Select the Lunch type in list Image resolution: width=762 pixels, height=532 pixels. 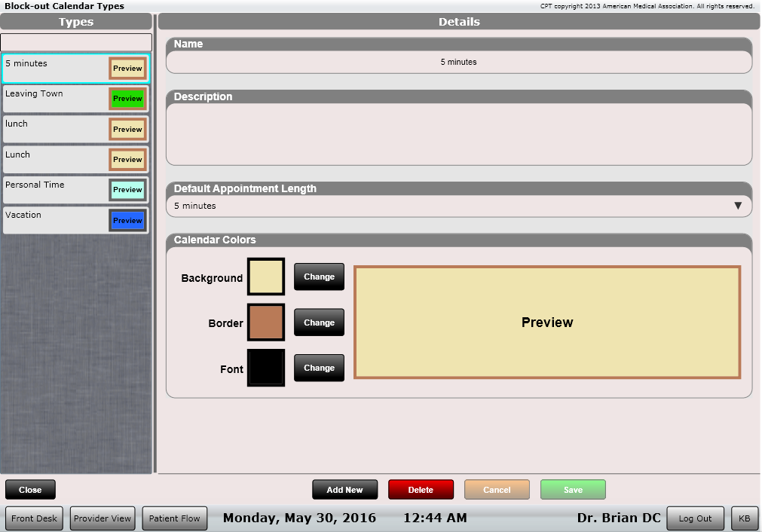pyautogui.click(x=53, y=159)
